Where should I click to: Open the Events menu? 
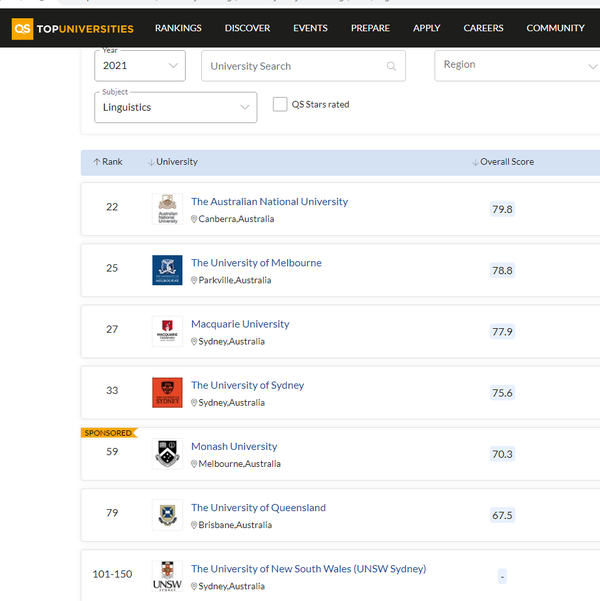point(311,28)
